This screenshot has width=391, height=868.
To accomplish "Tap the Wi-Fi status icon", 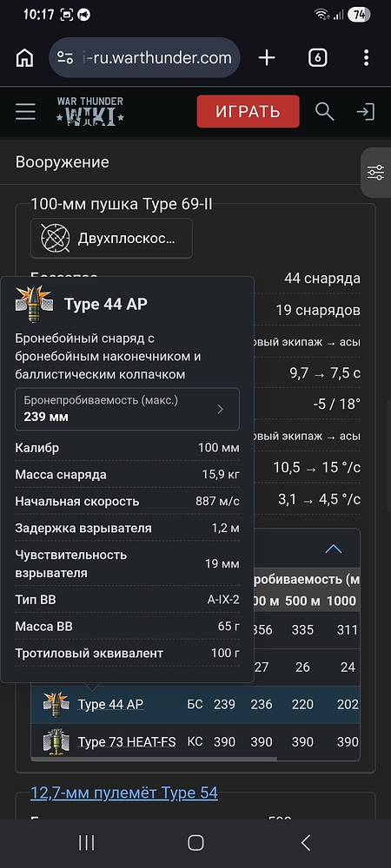I will [x=321, y=15].
